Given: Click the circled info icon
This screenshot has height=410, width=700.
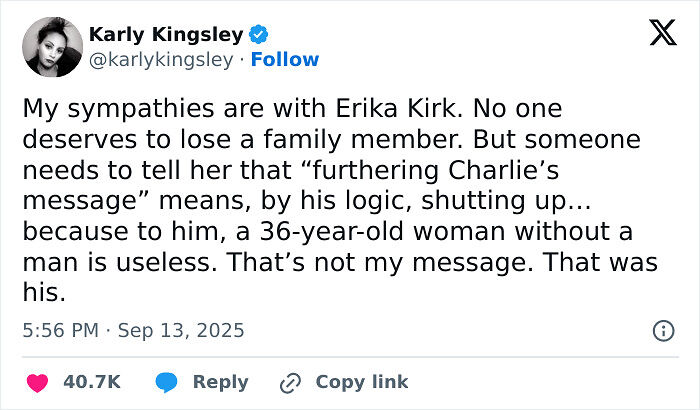Looking at the screenshot, I should coord(662,330).
